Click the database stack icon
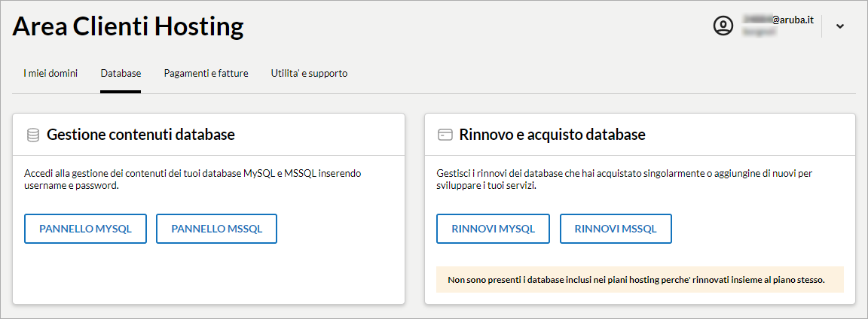The height and width of the screenshot is (319, 868). click(x=33, y=135)
